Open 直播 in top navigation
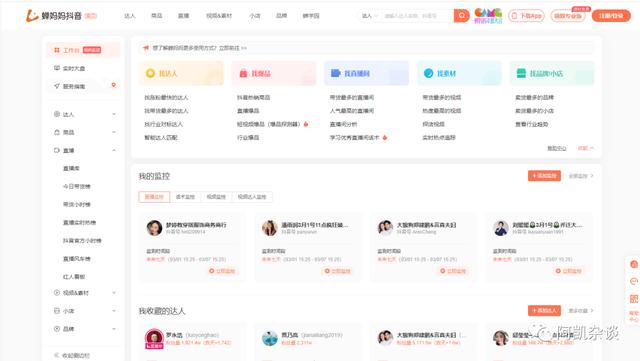Screen dimensions: 640x361 tap(184, 16)
